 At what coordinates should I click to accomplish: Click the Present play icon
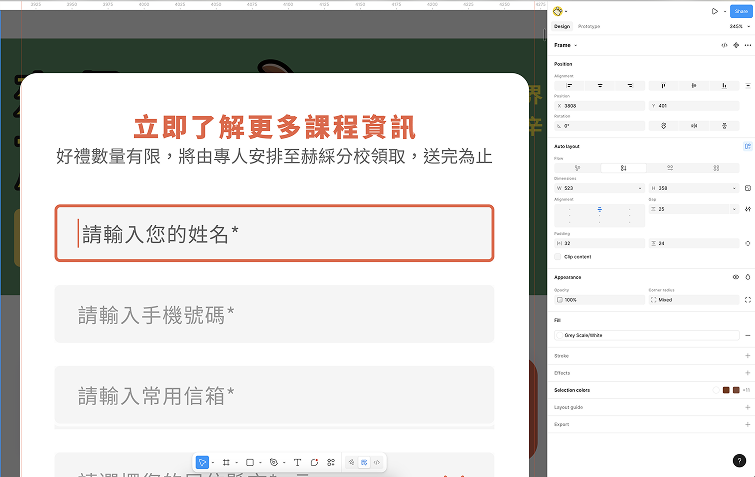tap(715, 11)
